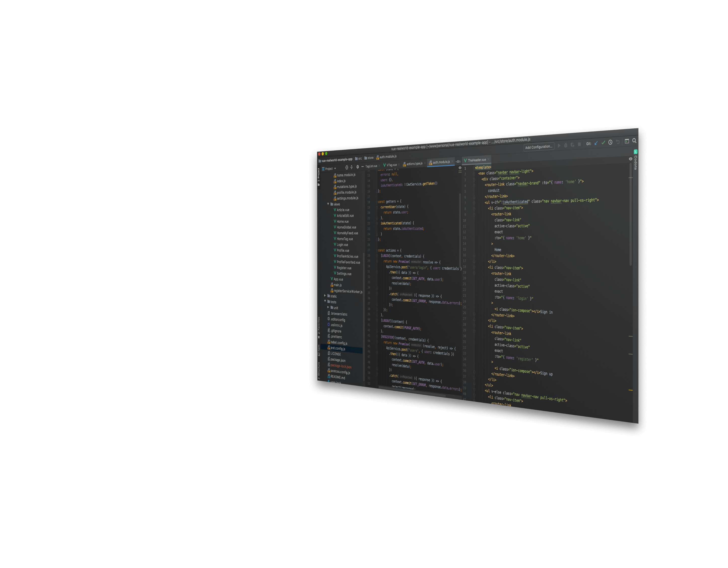The width and height of the screenshot is (728, 568).
Task: Collapse fold marker at line 18 getters
Action: 377,202
